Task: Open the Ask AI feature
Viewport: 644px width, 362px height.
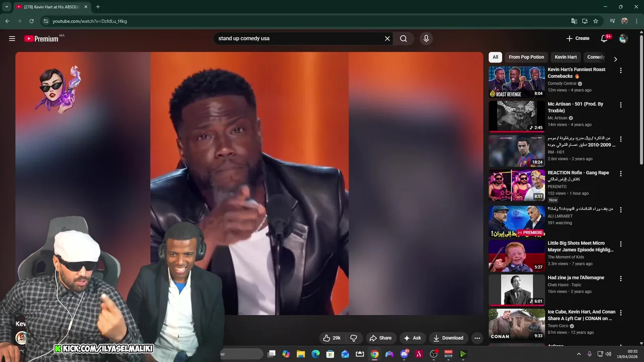Action: [x=412, y=338]
